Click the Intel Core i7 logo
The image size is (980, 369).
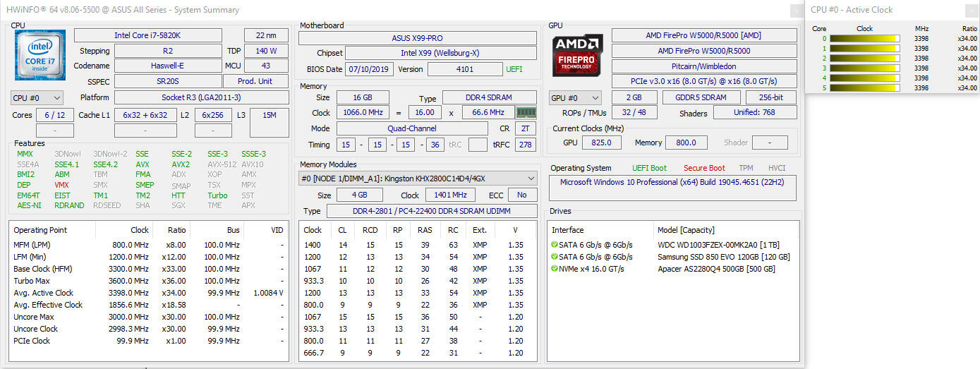pos(40,56)
